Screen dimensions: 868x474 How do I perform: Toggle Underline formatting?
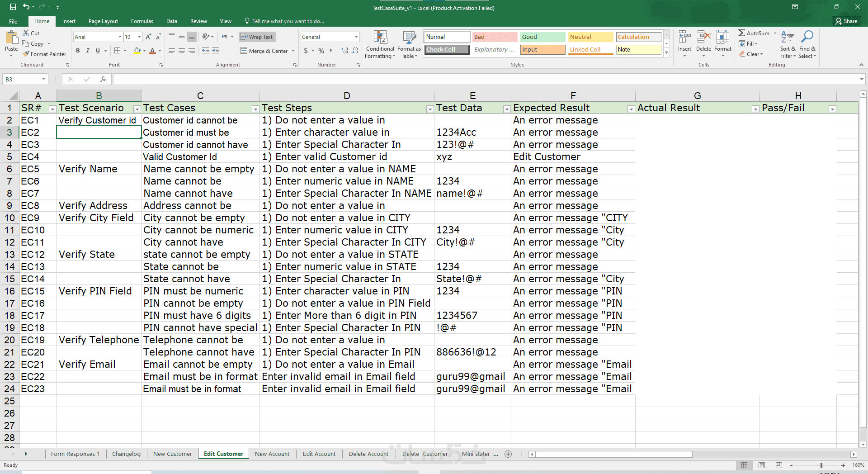[x=98, y=51]
